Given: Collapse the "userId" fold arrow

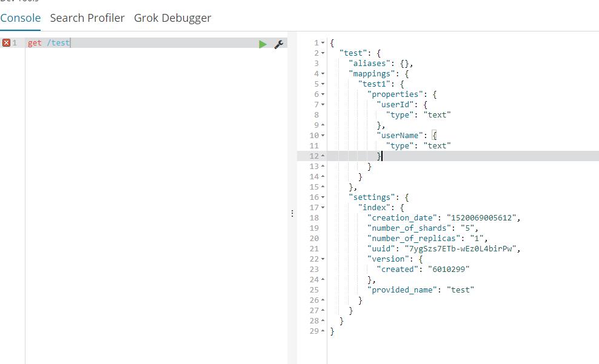Looking at the screenshot, I should pos(323,105).
